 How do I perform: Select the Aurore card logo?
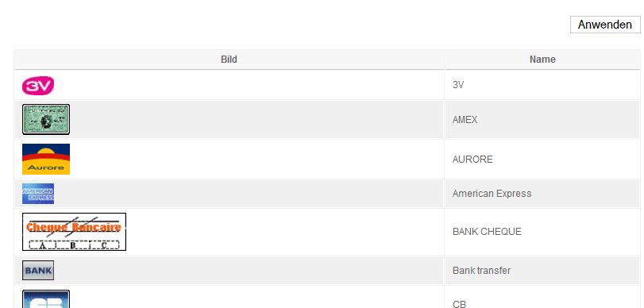point(46,159)
